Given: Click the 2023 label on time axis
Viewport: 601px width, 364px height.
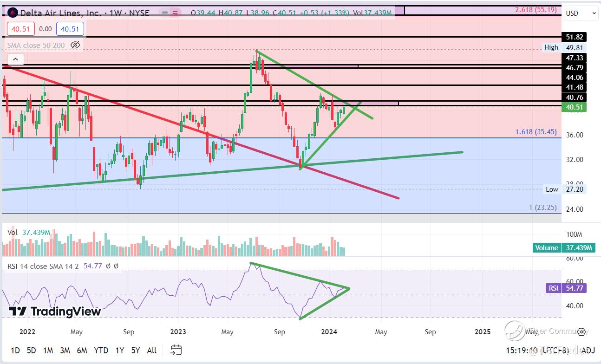Looking at the screenshot, I should tap(178, 332).
